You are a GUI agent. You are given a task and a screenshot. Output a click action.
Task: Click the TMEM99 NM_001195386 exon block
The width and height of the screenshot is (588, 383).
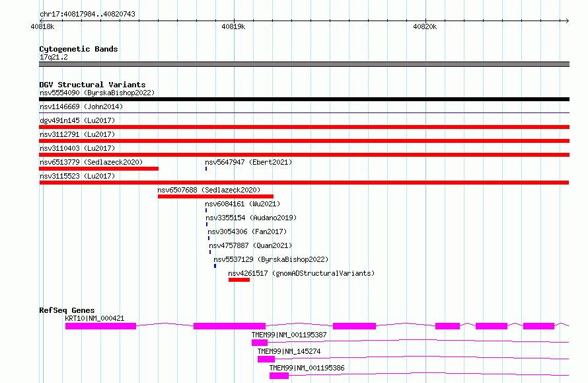point(279,376)
